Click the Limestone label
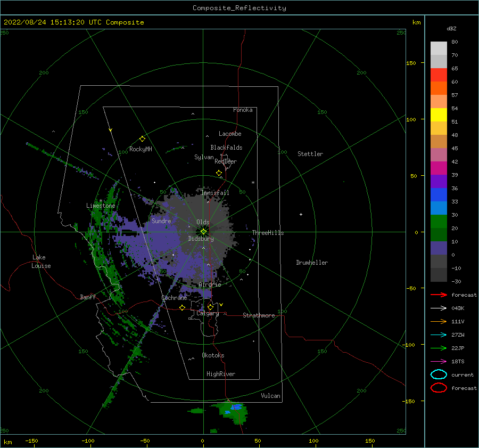The image size is (479, 448). click(x=101, y=206)
